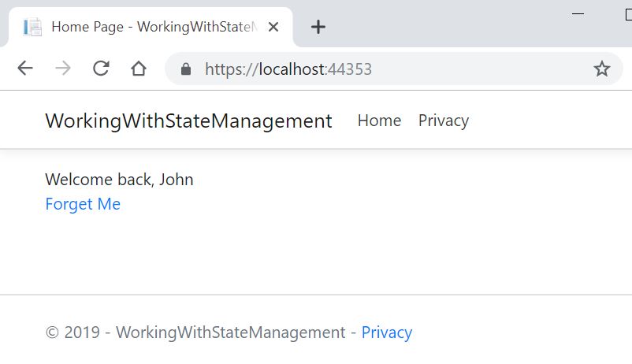Close the Home Page tab
This screenshot has width=632, height=364.
[x=273, y=27]
